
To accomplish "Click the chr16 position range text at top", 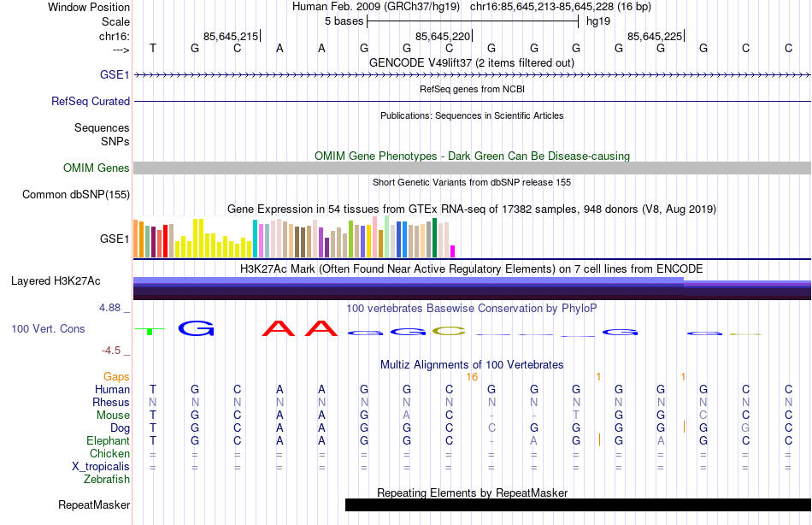I will click(561, 7).
